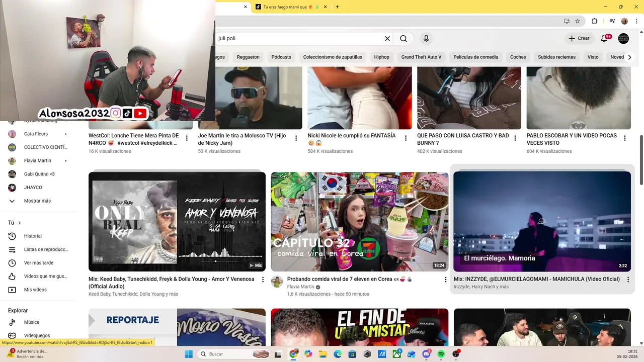Start voice search with the microphone icon
The width and height of the screenshot is (644, 362).
pyautogui.click(x=426, y=38)
